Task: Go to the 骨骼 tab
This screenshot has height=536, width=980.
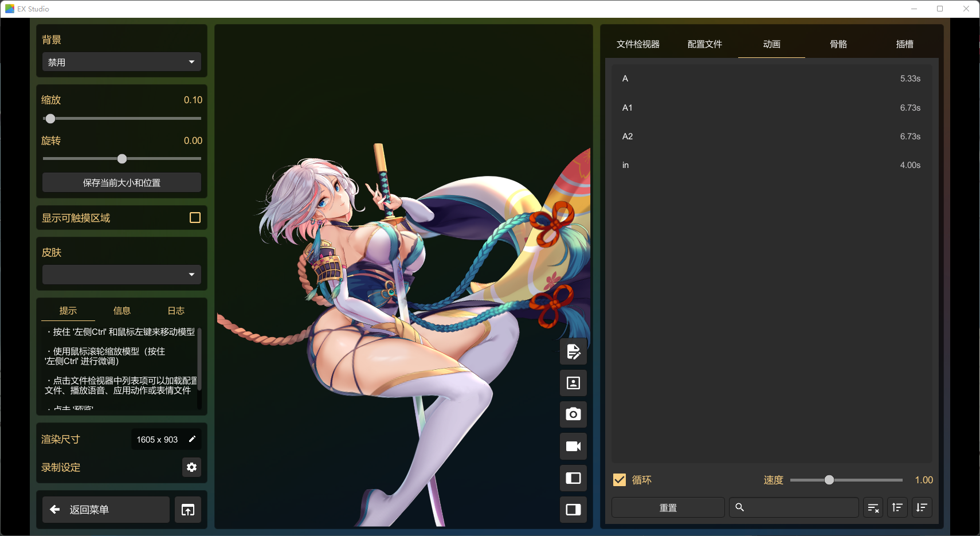Action: (x=838, y=44)
